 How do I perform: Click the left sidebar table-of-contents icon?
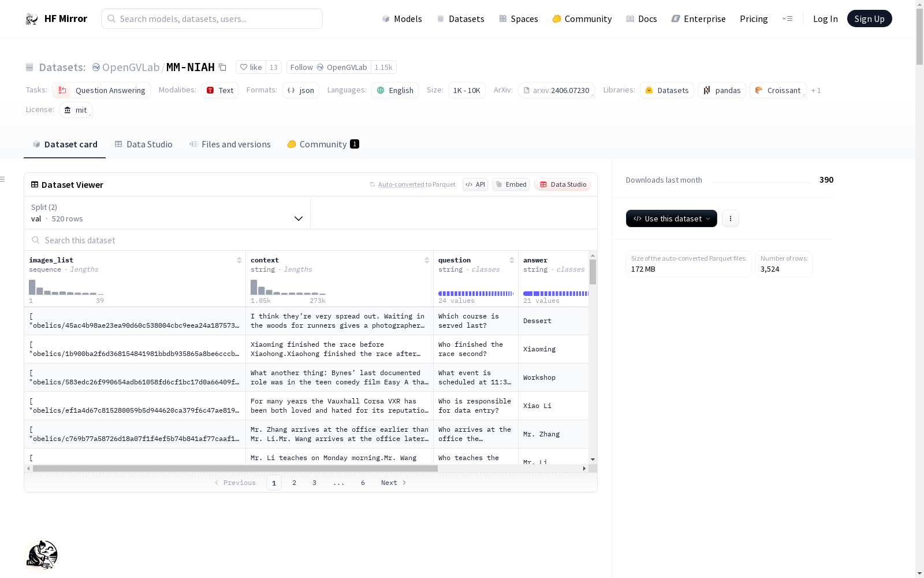click(2, 179)
